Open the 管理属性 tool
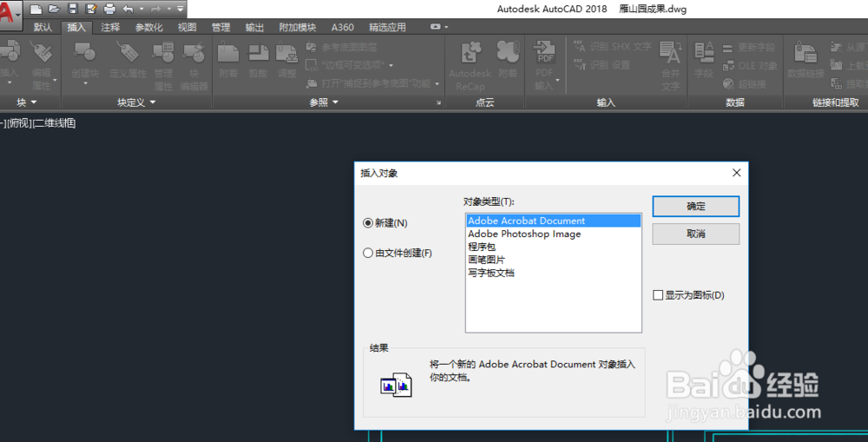The image size is (868, 442). tap(163, 65)
